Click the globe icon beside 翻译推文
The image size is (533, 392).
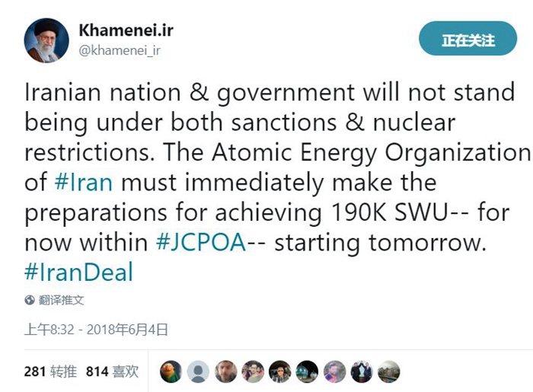tap(30, 300)
